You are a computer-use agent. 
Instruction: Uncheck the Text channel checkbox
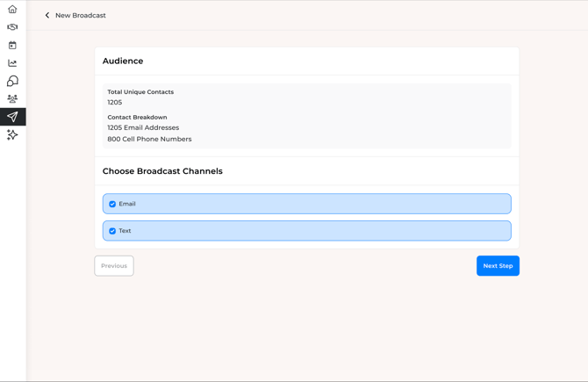pyautogui.click(x=112, y=231)
